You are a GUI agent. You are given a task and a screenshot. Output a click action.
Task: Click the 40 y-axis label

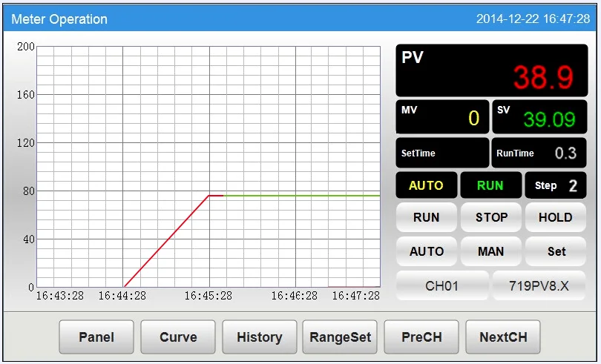coord(29,239)
